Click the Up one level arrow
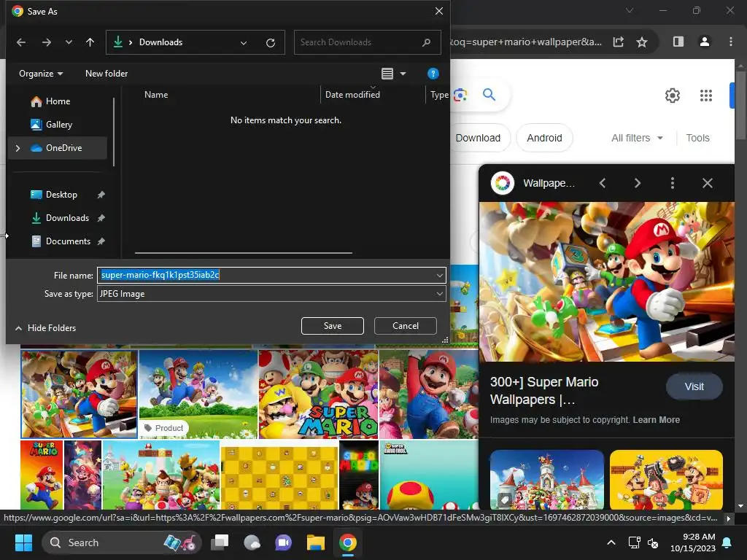Screen dimensions: 747x560 [x=90, y=42]
